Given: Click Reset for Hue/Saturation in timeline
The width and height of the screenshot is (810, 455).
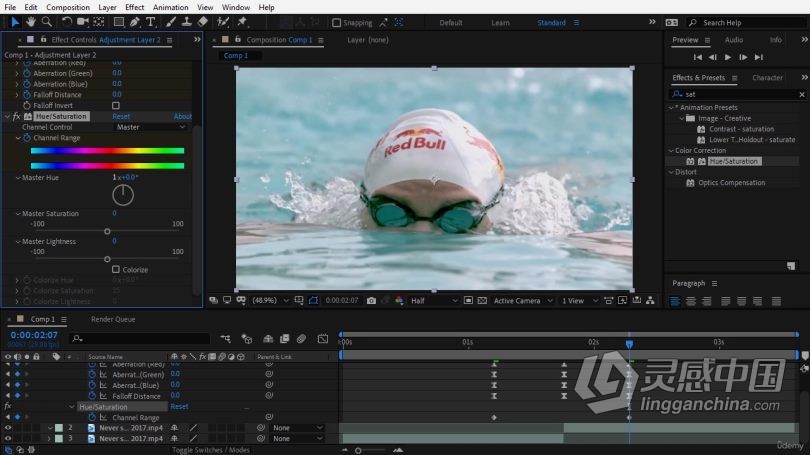Looking at the screenshot, I should [x=179, y=406].
